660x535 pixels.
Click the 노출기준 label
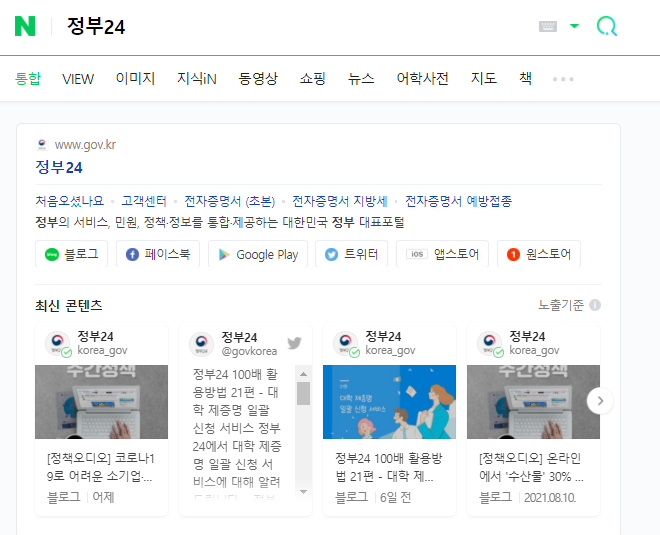tap(561, 305)
